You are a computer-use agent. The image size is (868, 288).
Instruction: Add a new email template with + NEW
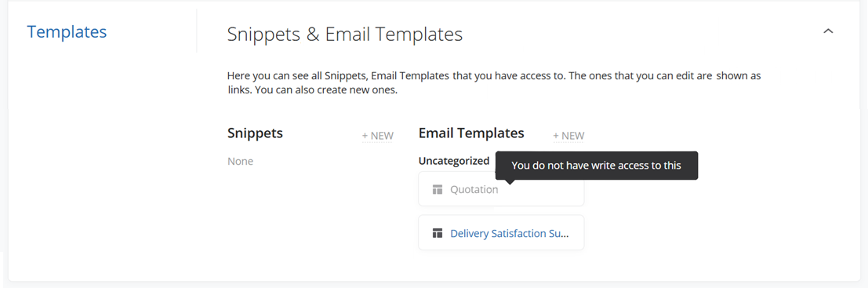pyautogui.click(x=568, y=136)
